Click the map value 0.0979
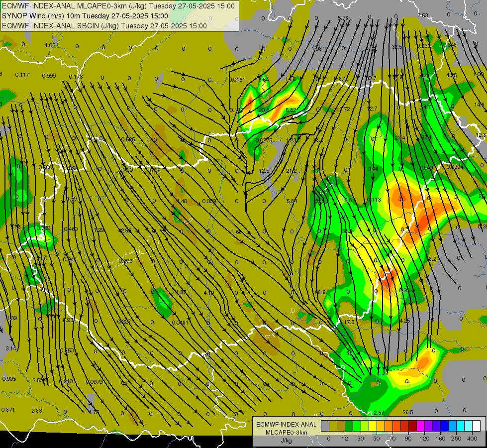 tap(94, 382)
